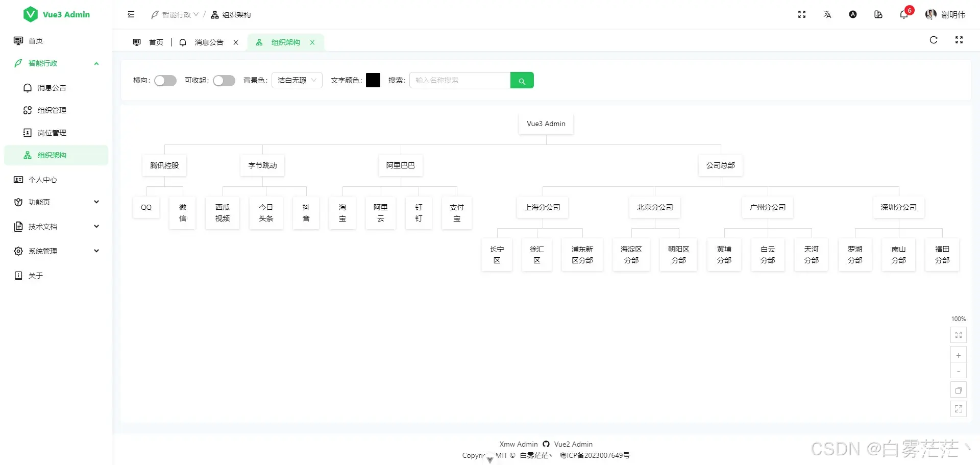Open the 文字颜色 black color swatch

(x=373, y=80)
